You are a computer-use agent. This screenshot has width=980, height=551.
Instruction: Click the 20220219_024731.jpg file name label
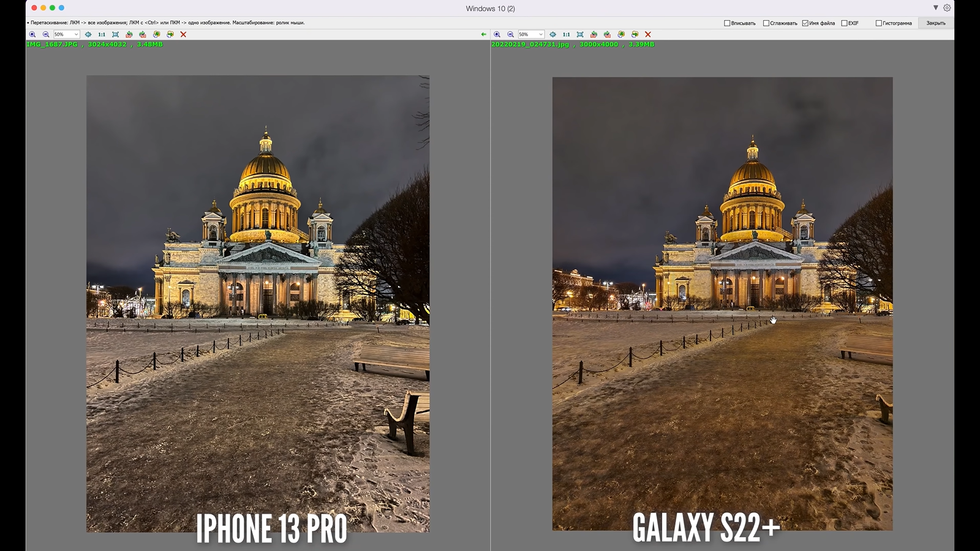coord(530,44)
